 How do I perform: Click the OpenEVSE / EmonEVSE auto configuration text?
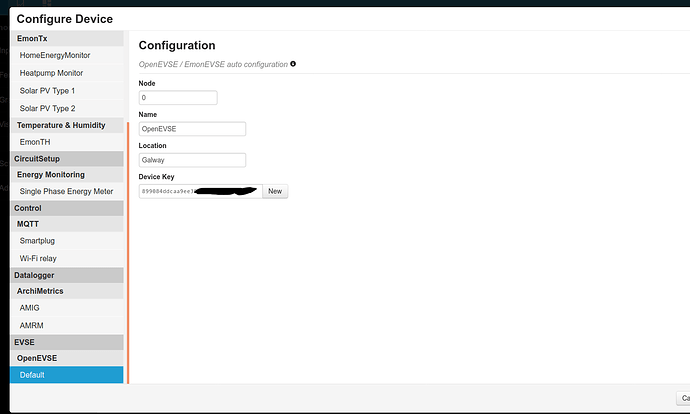click(x=213, y=64)
